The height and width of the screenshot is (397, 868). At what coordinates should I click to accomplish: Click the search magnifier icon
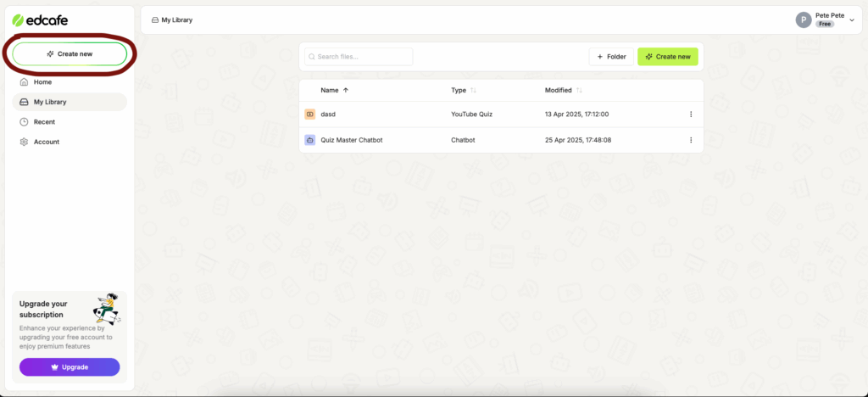coord(312,57)
